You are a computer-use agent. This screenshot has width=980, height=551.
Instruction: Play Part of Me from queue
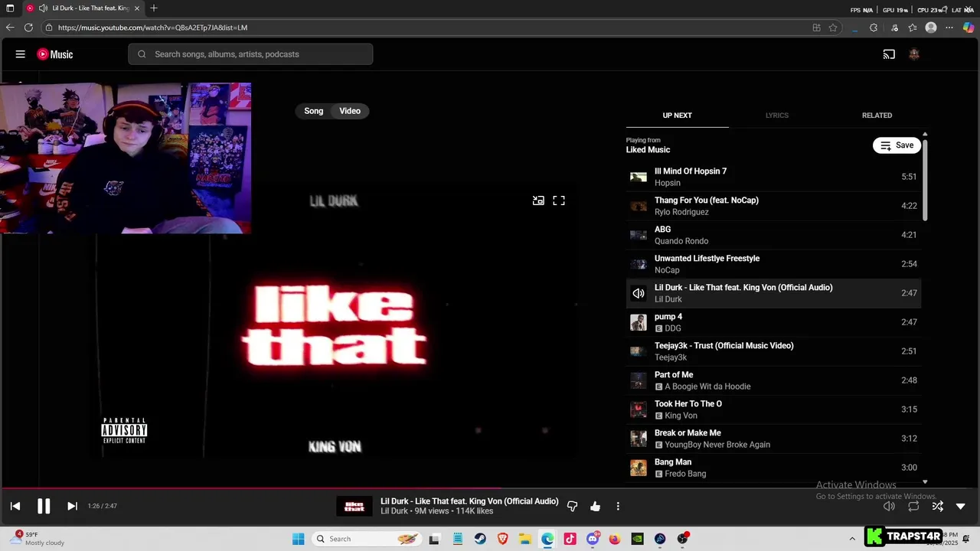point(773,380)
